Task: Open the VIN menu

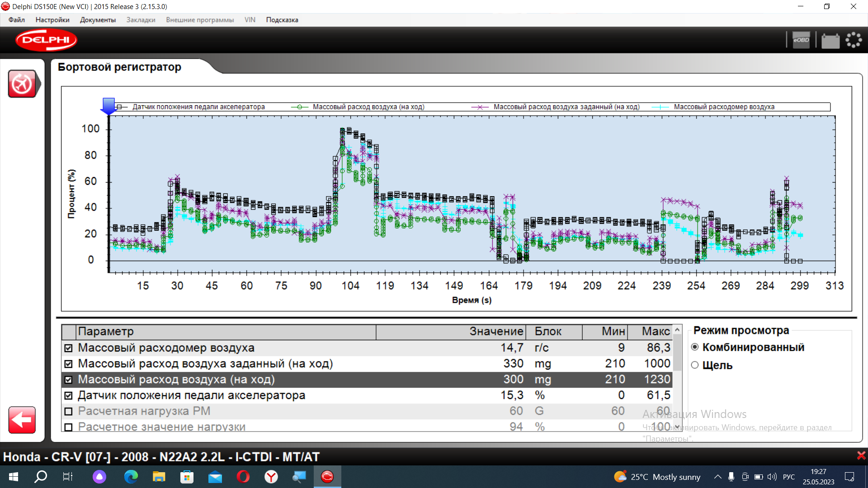Action: (250, 20)
